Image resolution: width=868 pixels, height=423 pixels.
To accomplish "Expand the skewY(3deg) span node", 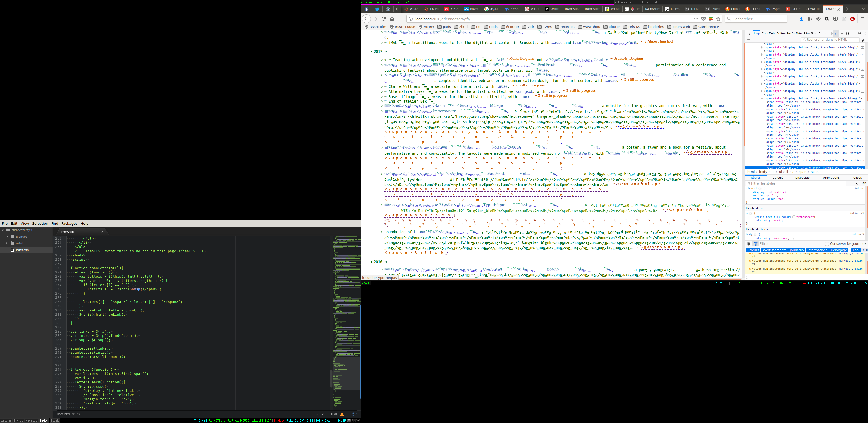I will click(x=762, y=48).
